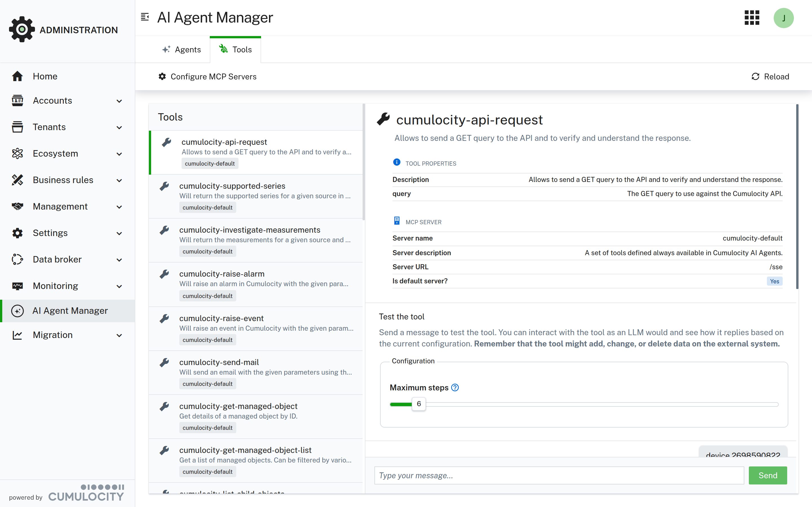Click the Migration chart icon in sidebar
The height and width of the screenshot is (507, 812).
pos(17,335)
